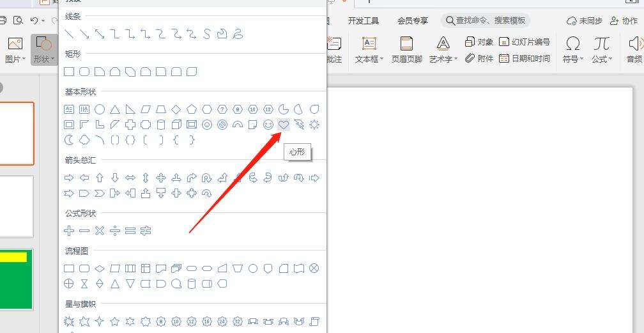Viewport: 644px width, 333px height.
Task: Select the diamond basic shape
Action: (x=176, y=109)
